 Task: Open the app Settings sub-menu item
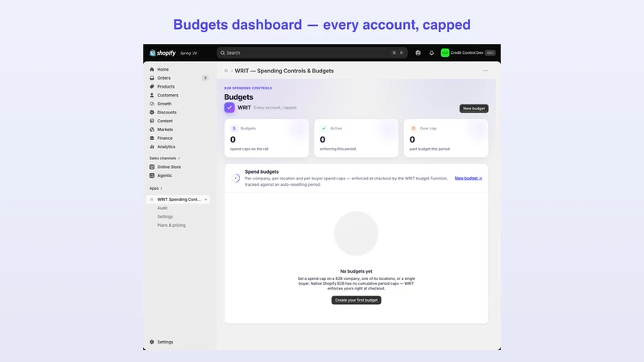click(x=165, y=216)
